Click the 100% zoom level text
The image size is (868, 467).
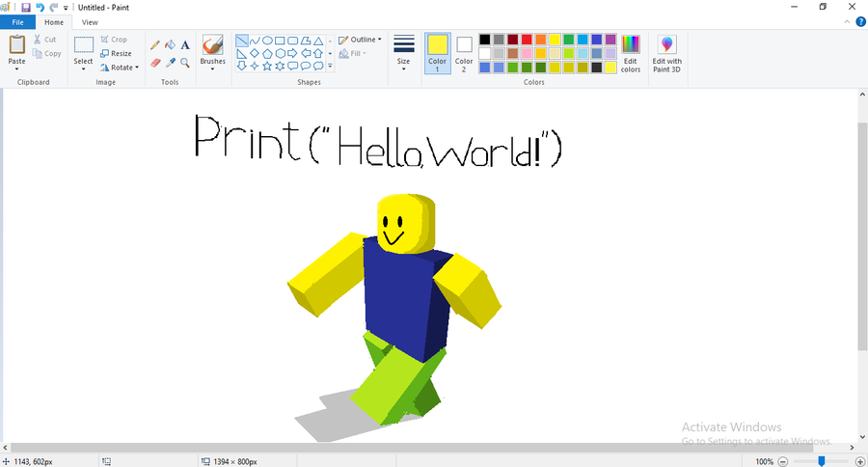(x=764, y=461)
